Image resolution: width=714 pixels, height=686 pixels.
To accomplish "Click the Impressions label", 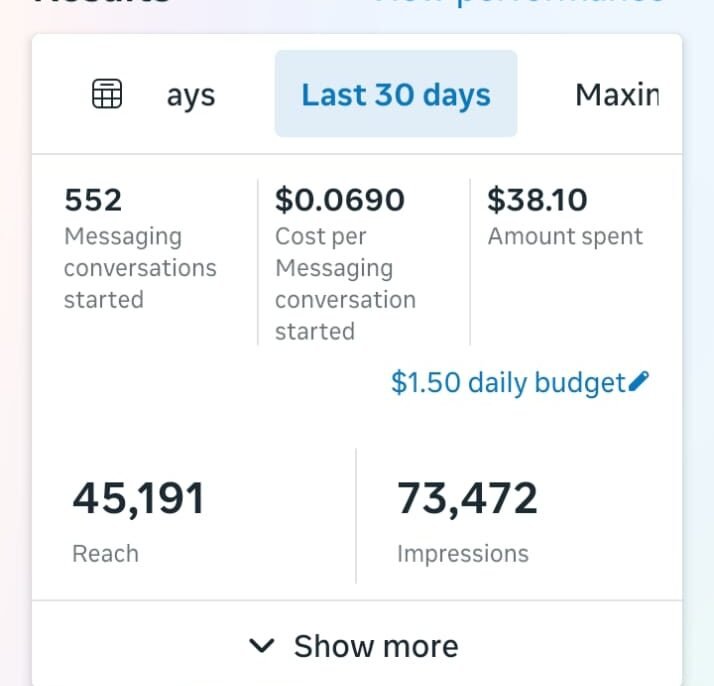I will pyautogui.click(x=462, y=553).
